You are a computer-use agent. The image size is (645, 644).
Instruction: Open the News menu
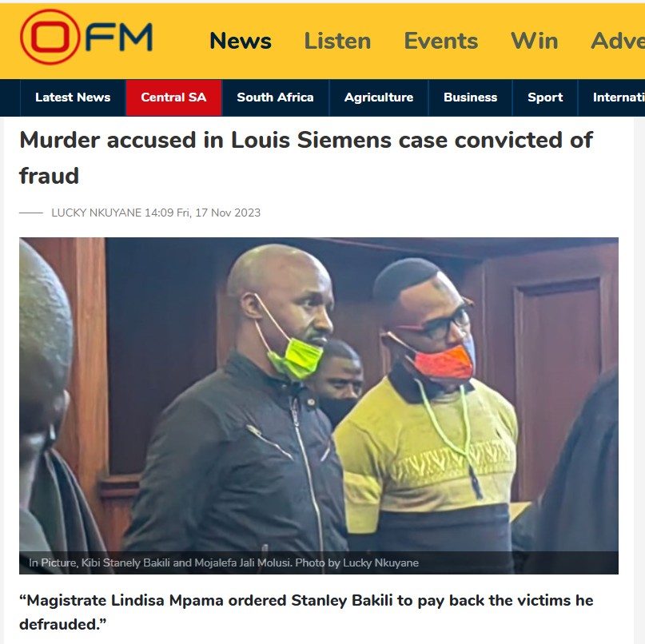click(x=241, y=41)
